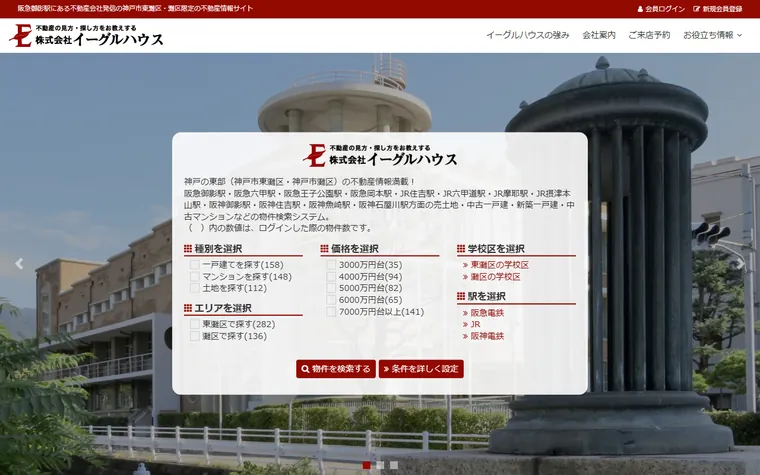
Task: Click the Eagle House logo in search panel
Action: (x=380, y=155)
